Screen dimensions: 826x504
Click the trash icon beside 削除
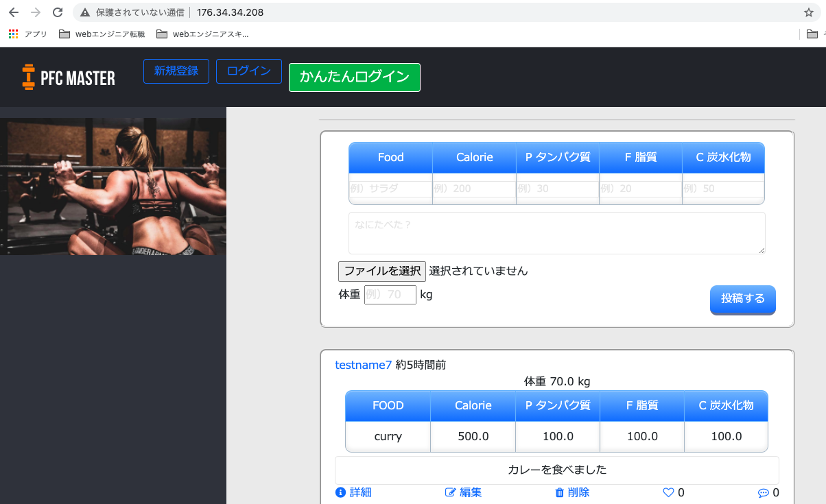[x=559, y=492]
